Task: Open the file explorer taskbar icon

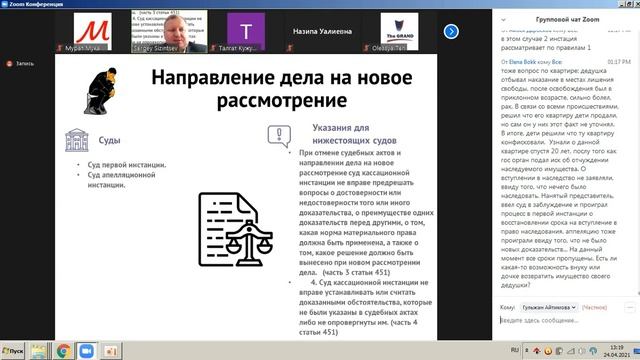Action: tap(38, 351)
